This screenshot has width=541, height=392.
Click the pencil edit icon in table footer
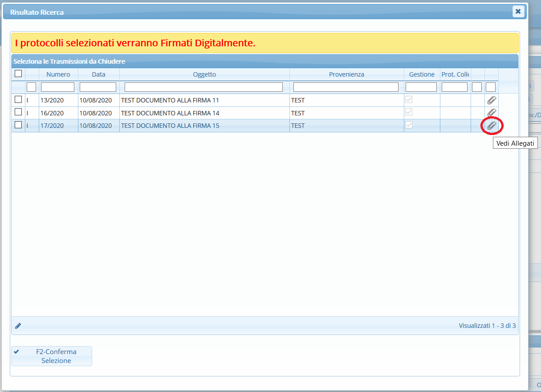pos(18,326)
